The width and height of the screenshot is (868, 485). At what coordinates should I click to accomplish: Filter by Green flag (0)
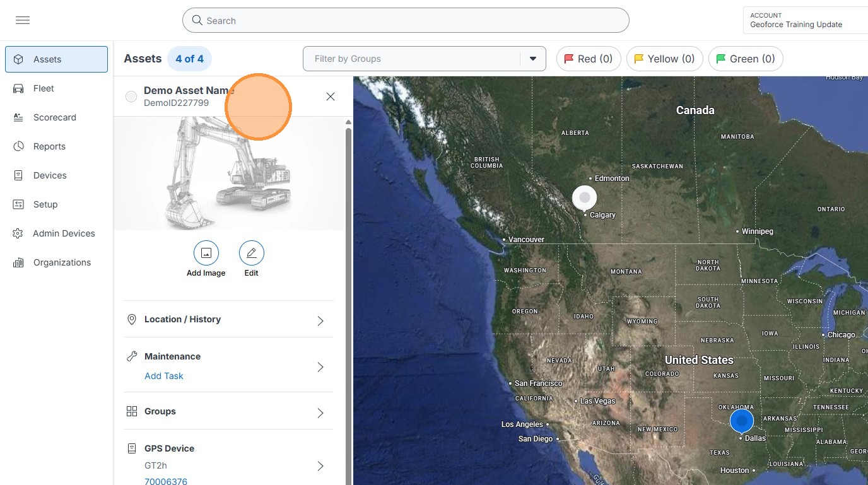tap(746, 59)
